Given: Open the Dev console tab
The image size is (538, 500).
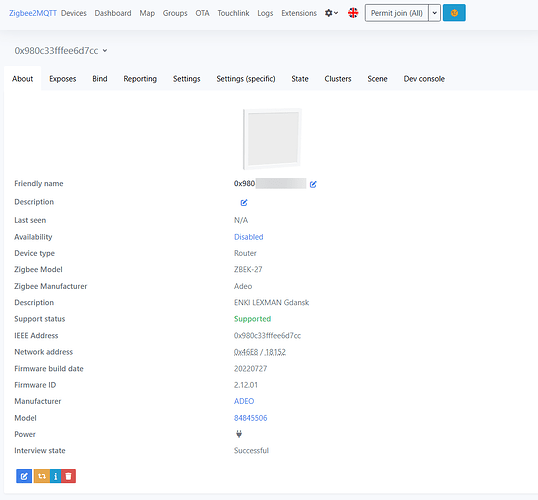Looking at the screenshot, I should 424,79.
